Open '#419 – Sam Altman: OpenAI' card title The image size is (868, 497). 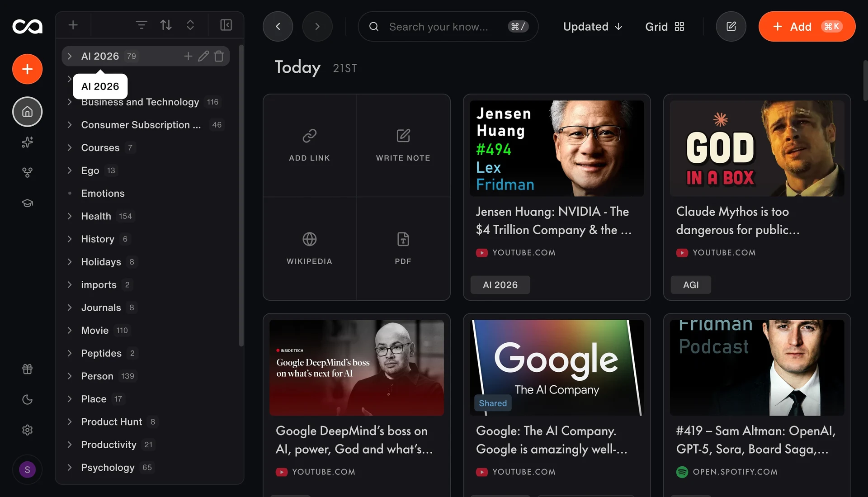(x=755, y=440)
